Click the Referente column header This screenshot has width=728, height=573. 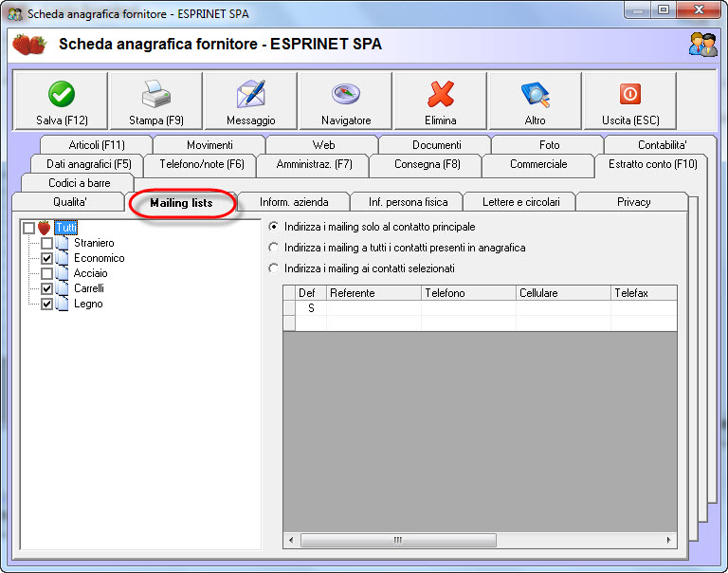click(x=373, y=293)
